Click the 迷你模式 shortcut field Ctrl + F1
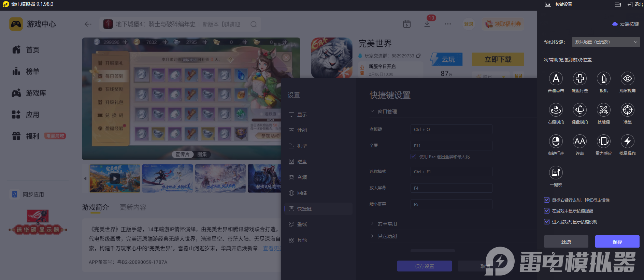Image resolution: width=644 pixels, height=280 pixels. coord(451,172)
